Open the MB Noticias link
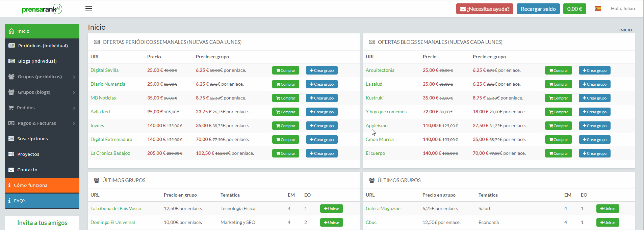This screenshot has width=644, height=230. tap(103, 98)
